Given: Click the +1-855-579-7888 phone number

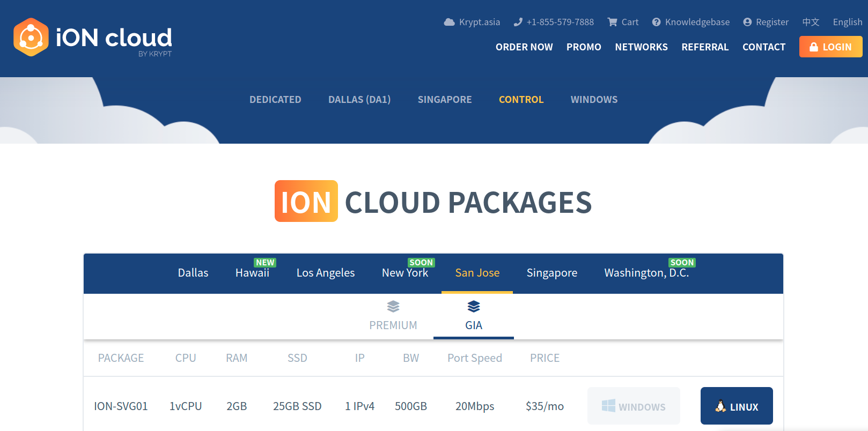Looking at the screenshot, I should pos(560,22).
